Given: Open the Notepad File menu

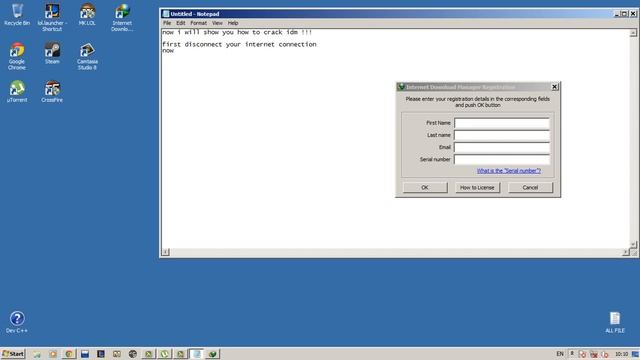Looking at the screenshot, I should click(x=167, y=23).
